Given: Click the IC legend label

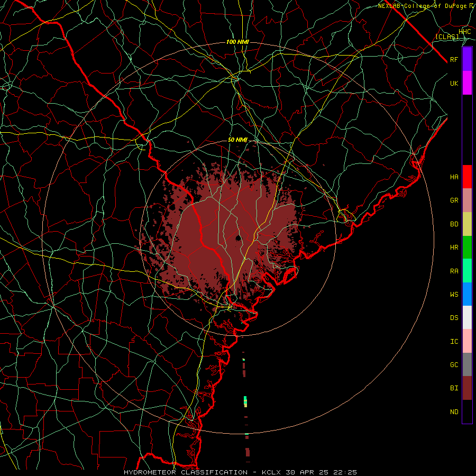Looking at the screenshot, I should tap(454, 342).
